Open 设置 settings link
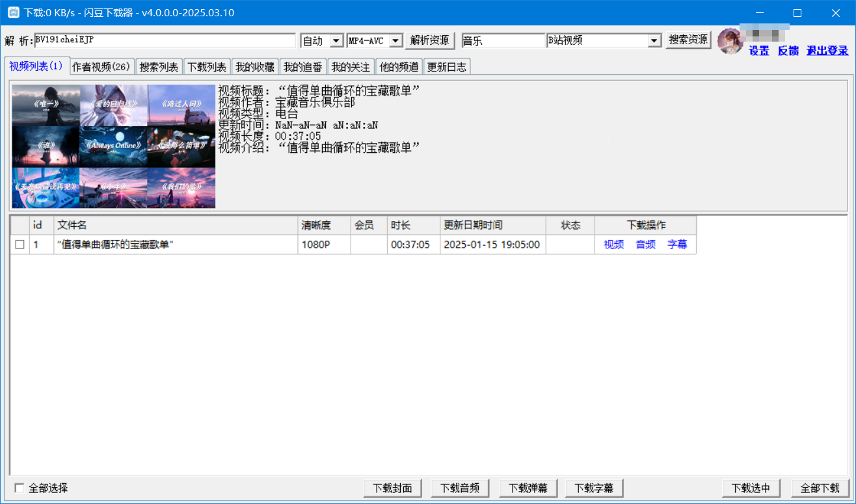 tap(758, 51)
